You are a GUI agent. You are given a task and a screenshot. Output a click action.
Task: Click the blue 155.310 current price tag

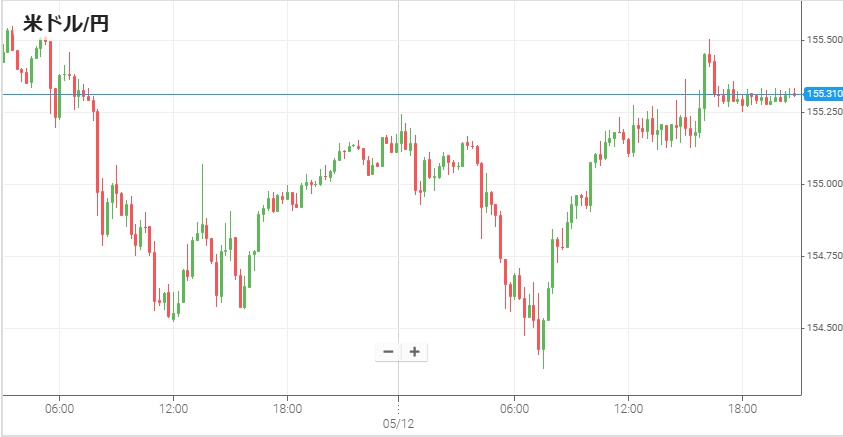click(824, 94)
